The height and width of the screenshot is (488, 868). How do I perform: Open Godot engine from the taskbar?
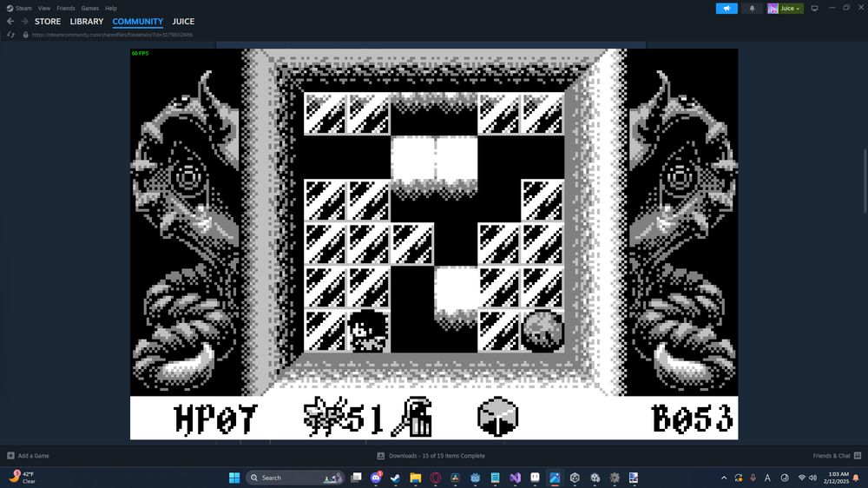point(475,478)
